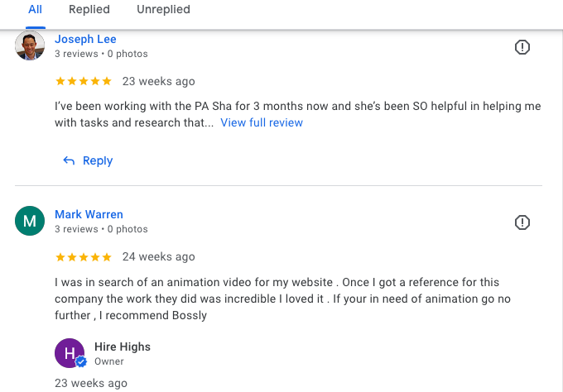Click the five-star rating on Joseph Lee's review
Viewport: 563px width, 392px height.
(x=83, y=81)
